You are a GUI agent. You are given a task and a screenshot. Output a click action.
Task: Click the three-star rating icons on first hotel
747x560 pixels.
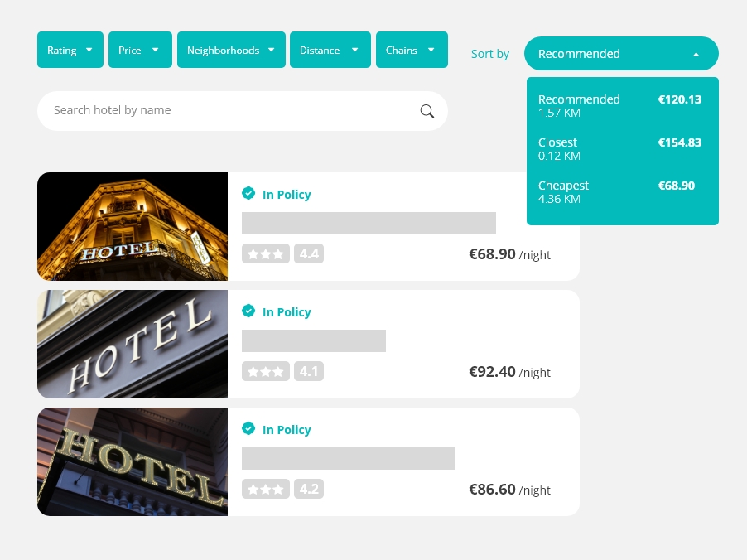(x=265, y=253)
